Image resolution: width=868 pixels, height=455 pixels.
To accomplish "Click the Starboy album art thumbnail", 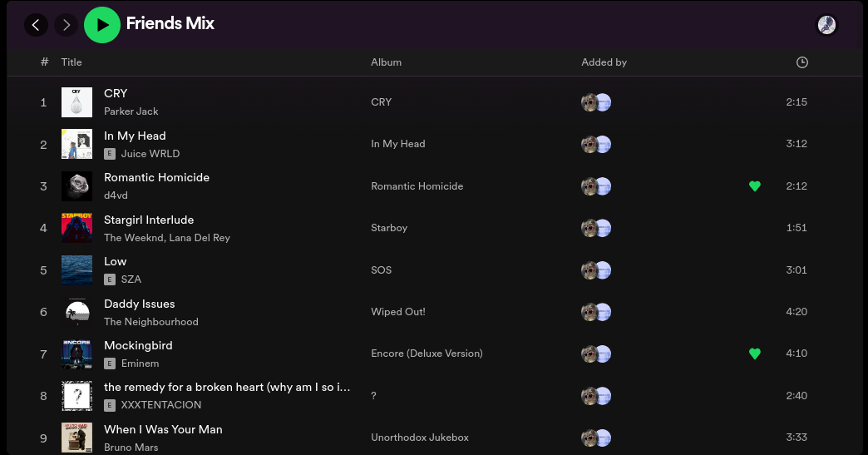I will (76, 228).
